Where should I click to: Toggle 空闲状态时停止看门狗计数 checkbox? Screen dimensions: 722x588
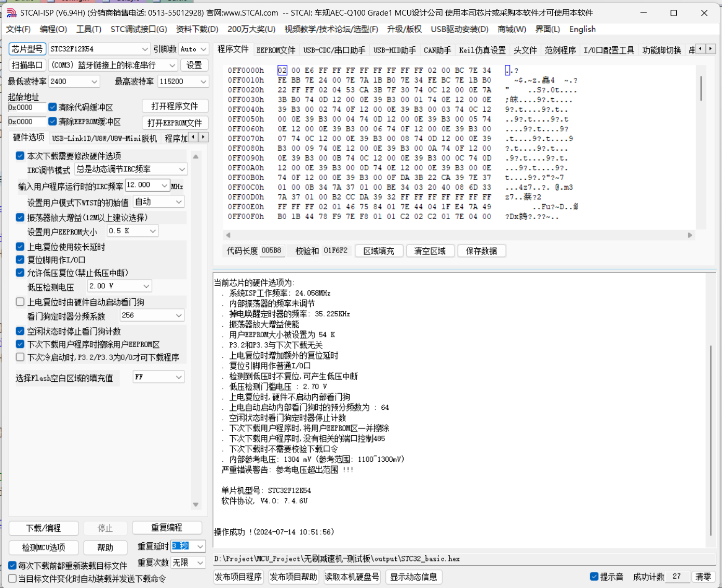20,331
